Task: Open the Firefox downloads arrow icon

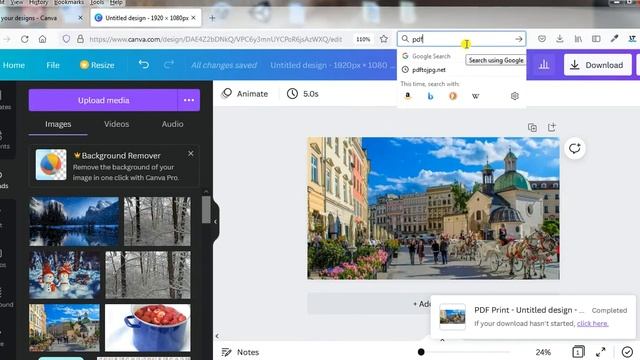Action: [x=560, y=39]
